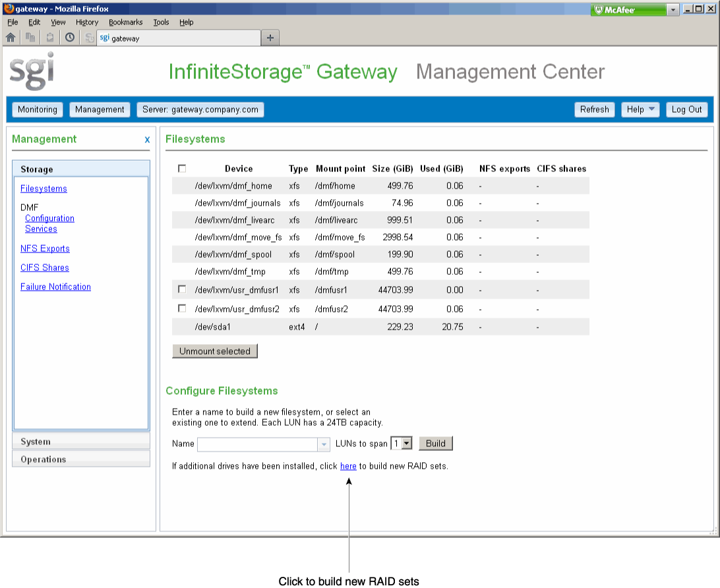
Task: Click the /dmfusr1 mount point cell
Action: pos(331,290)
